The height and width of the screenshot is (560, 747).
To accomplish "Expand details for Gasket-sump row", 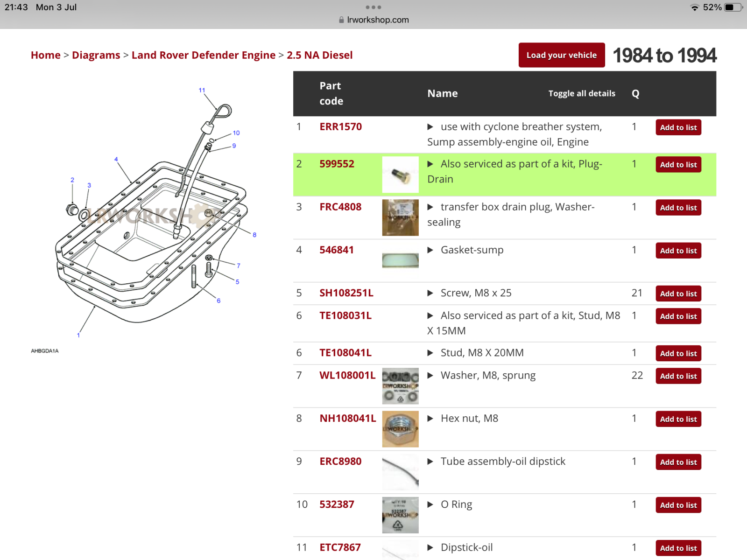I will (x=430, y=250).
